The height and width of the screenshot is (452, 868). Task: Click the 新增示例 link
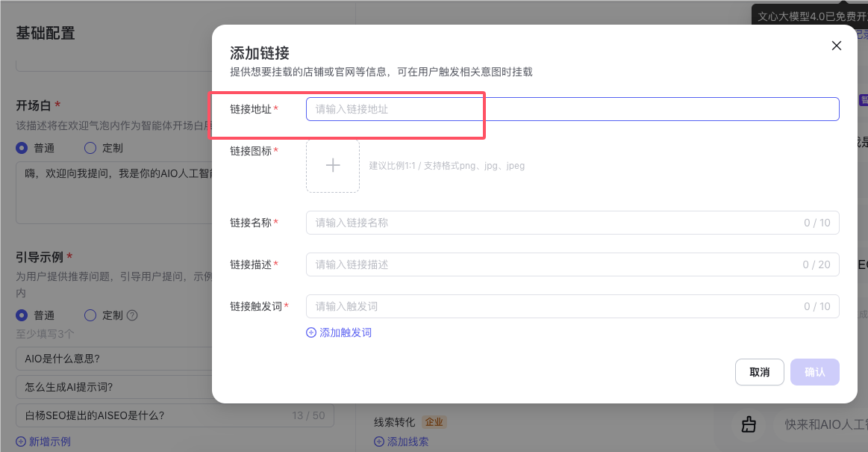coord(43,442)
